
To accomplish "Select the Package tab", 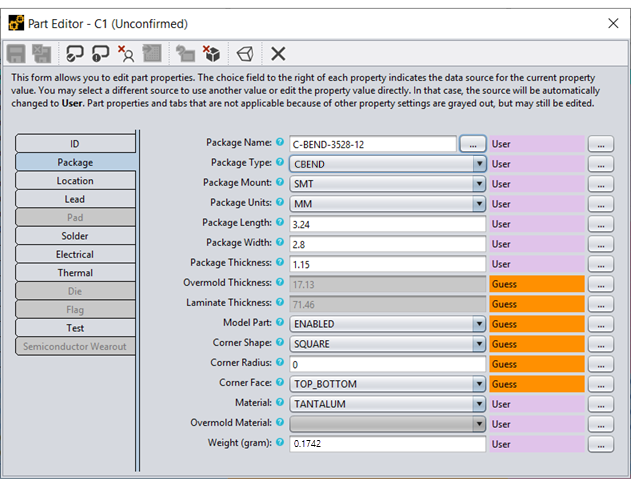I will click(x=76, y=162).
